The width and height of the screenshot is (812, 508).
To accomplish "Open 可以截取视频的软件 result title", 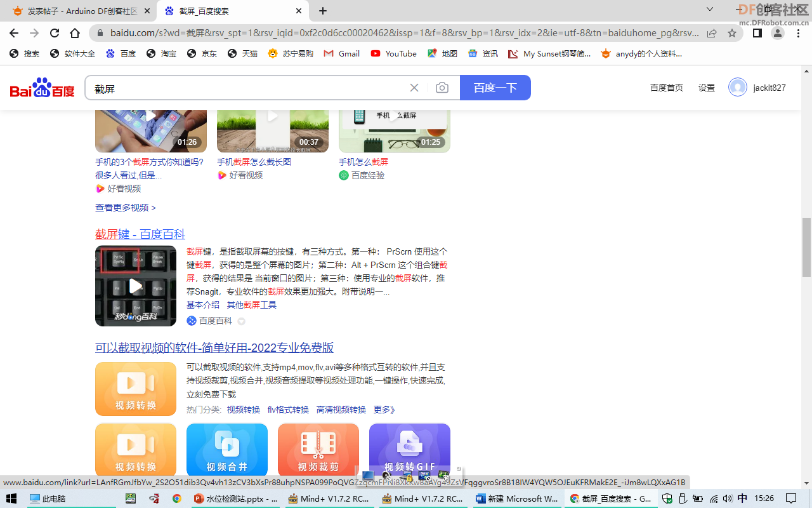I will (x=214, y=348).
